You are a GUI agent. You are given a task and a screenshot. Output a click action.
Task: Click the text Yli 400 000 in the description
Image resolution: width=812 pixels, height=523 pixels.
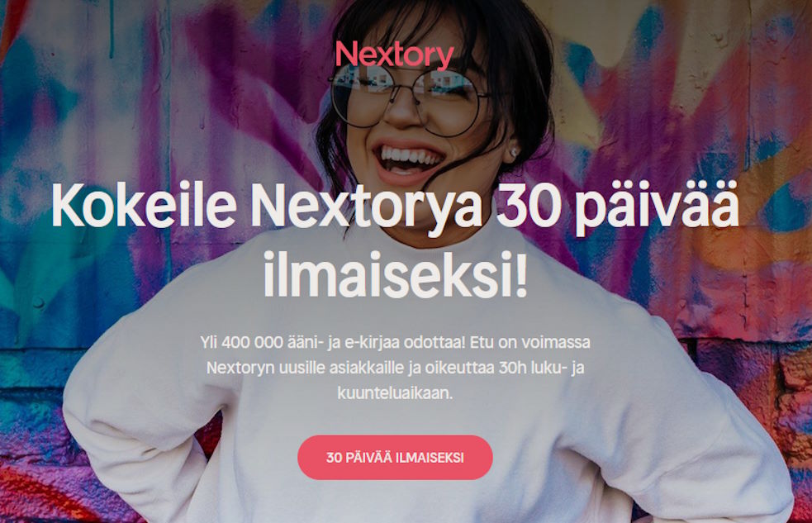point(241,342)
